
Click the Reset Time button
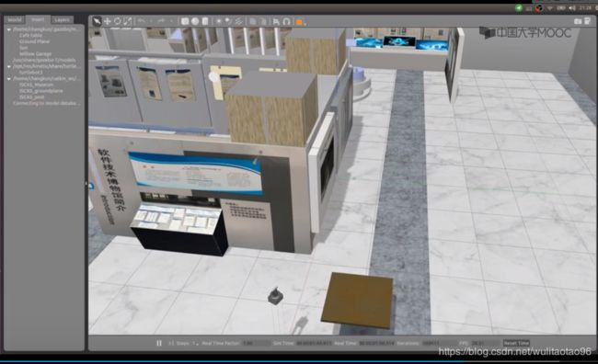[x=516, y=343]
